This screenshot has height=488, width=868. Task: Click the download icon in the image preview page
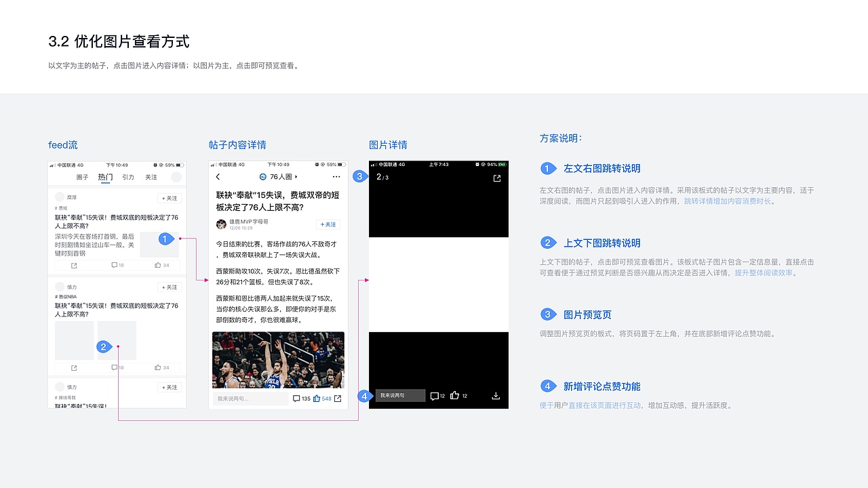point(496,396)
